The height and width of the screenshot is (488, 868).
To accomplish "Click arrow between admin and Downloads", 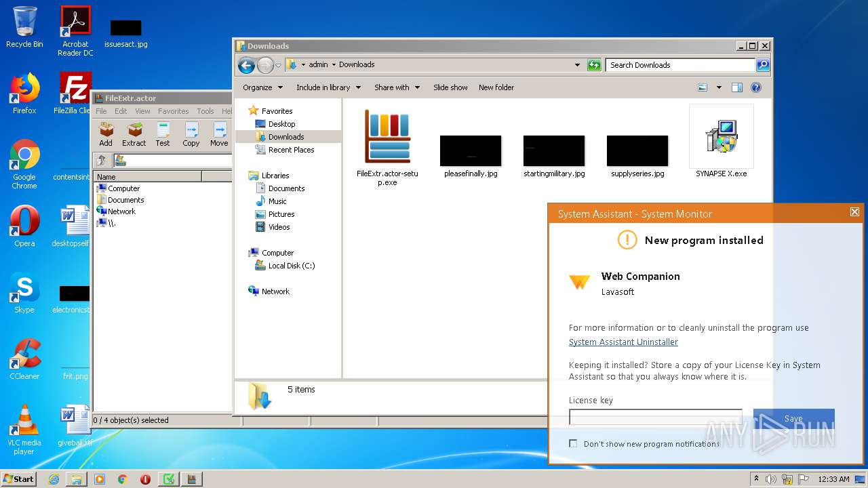I will pos(334,65).
